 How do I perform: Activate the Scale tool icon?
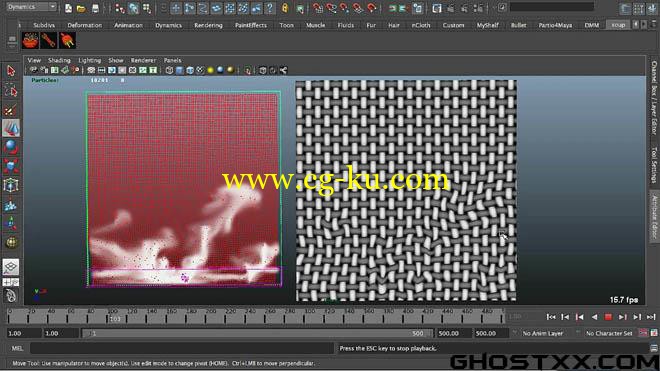click(11, 166)
